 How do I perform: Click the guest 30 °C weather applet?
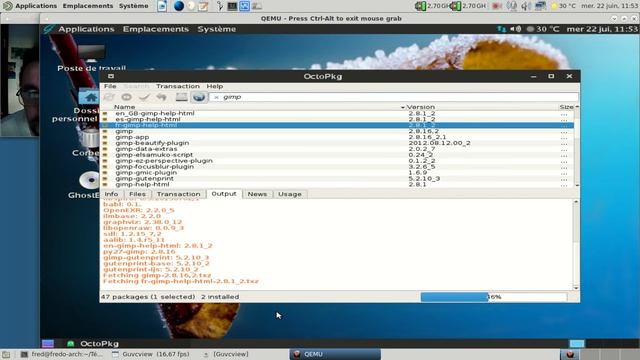point(543,29)
